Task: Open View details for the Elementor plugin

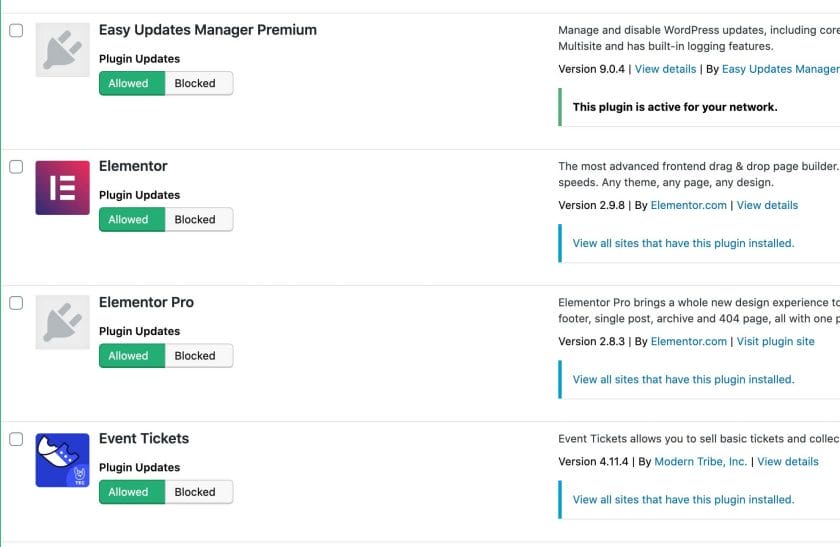Action: [x=767, y=205]
